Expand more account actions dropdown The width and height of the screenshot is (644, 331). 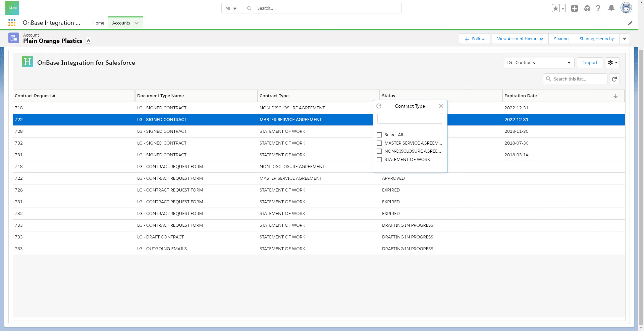tap(625, 39)
